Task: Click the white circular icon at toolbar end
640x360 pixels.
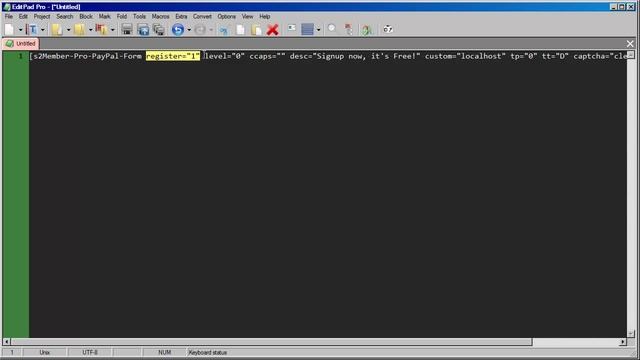Action: pos(387,29)
